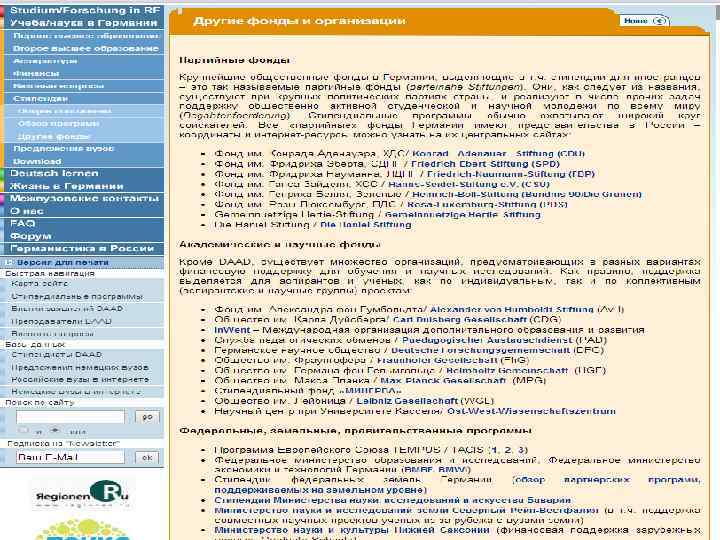The width and height of the screenshot is (720, 540).
Task: Open Konrad Adenauer Stiftung (CDU) link
Action: (499, 153)
